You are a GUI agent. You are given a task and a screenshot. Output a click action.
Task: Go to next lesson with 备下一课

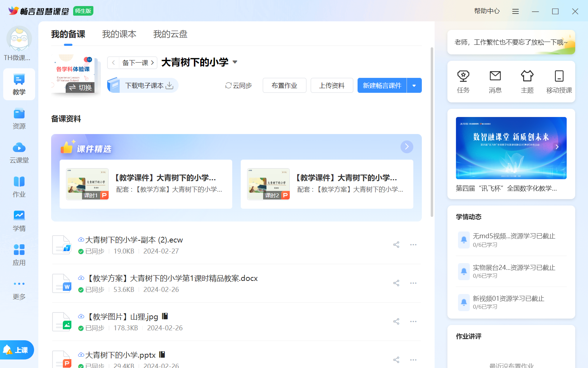coord(138,63)
